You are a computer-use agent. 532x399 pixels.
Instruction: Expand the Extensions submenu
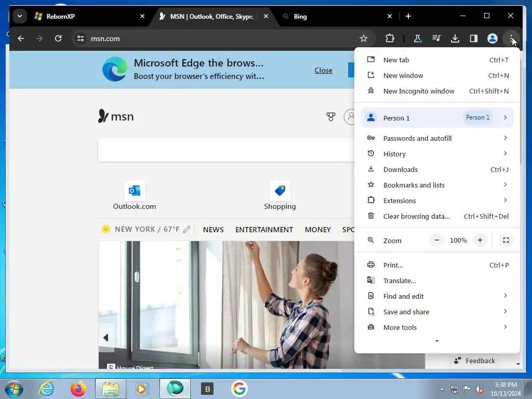pos(437,201)
